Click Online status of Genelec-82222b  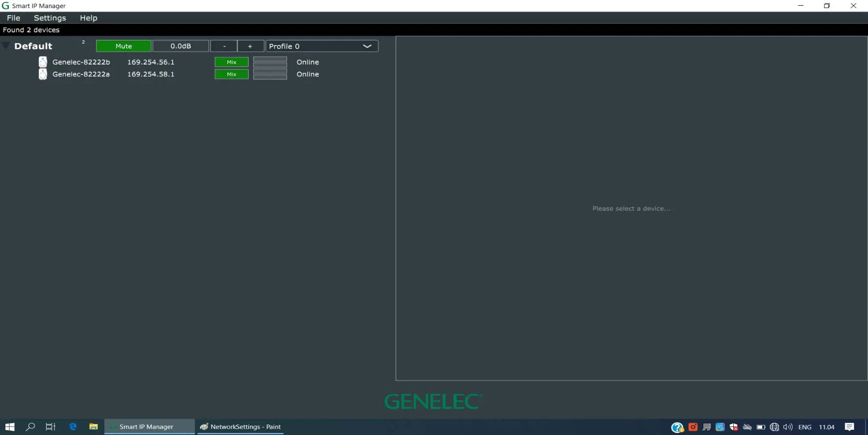(x=308, y=62)
